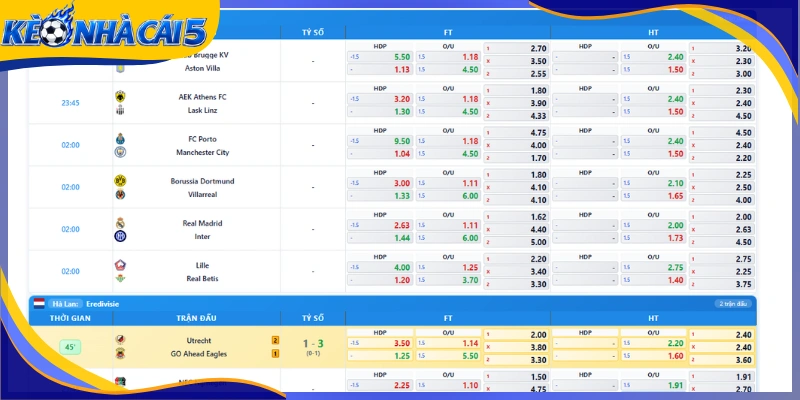Click the '2 trận đấu' match count badge
800x400 pixels.
pos(733,304)
